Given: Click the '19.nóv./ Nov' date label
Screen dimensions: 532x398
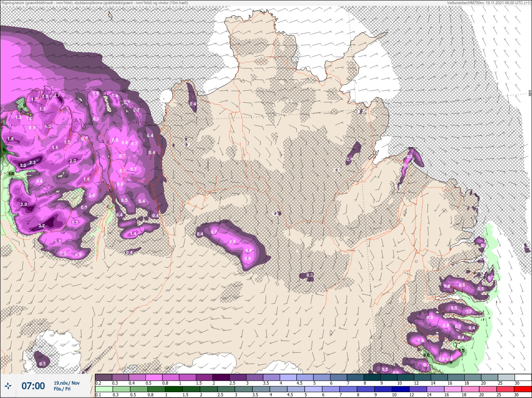Looking at the screenshot, I should 67,383.
